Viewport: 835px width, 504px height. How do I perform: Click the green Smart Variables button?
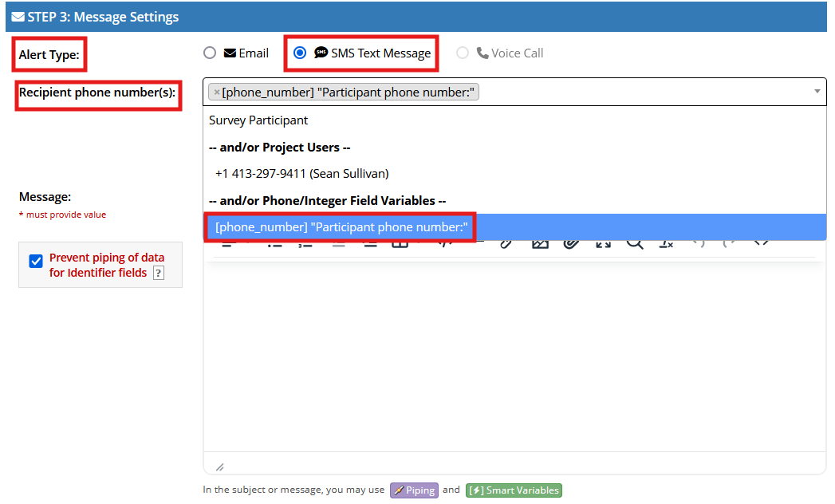click(x=514, y=490)
